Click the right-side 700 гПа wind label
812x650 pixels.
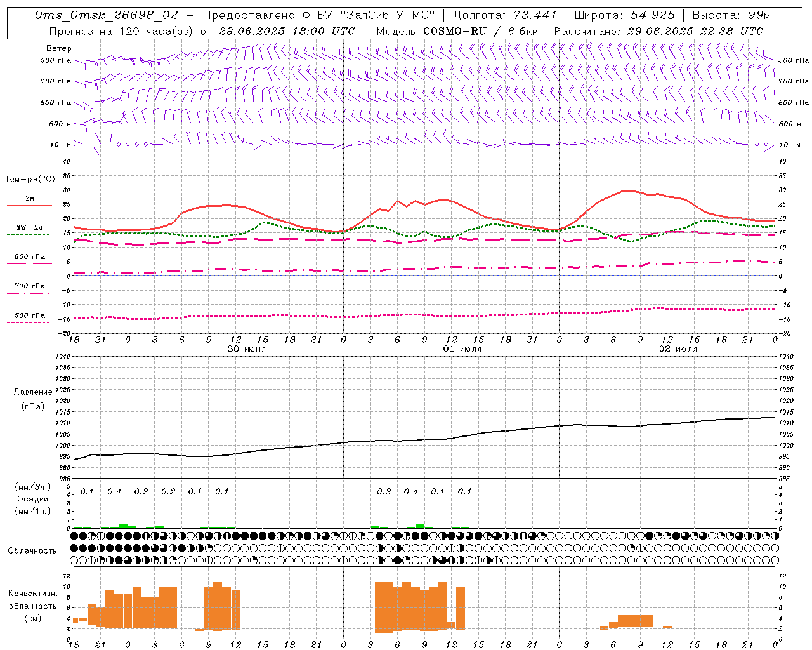794,81
